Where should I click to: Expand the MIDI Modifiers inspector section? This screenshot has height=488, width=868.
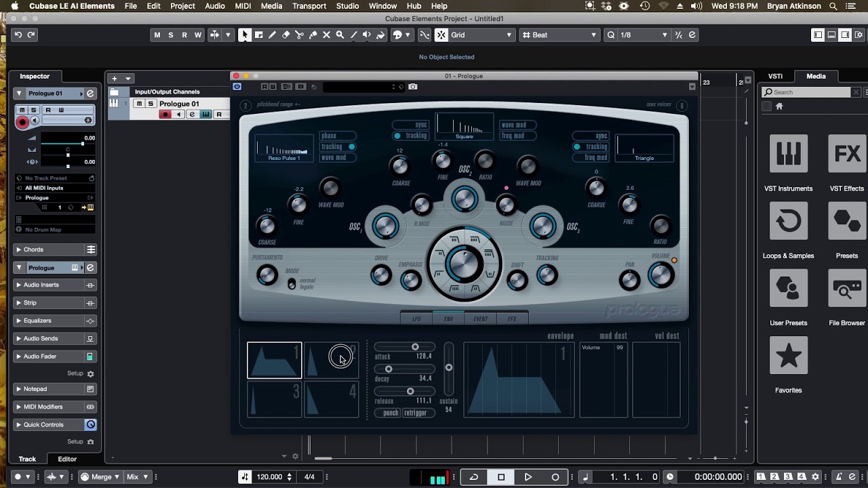point(55,407)
